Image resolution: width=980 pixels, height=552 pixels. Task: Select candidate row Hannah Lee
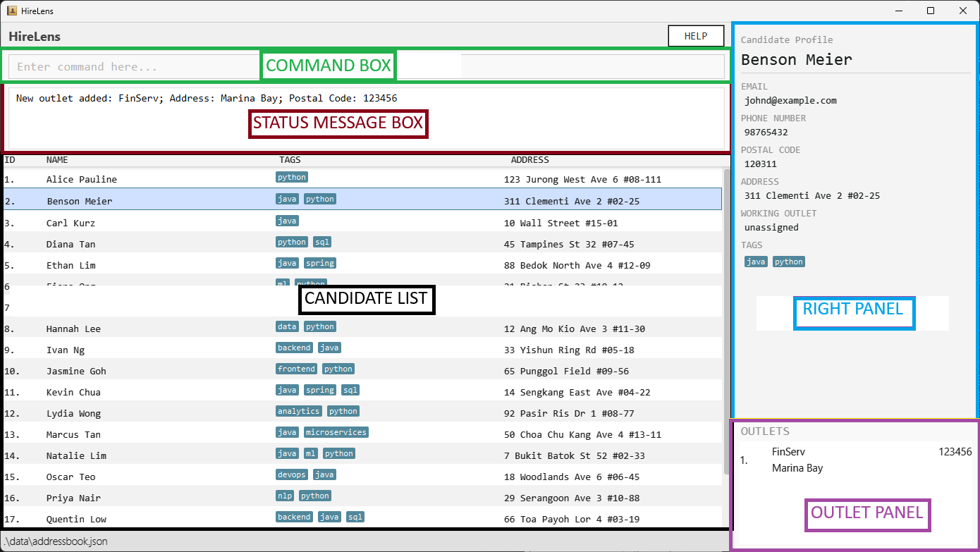pos(362,328)
